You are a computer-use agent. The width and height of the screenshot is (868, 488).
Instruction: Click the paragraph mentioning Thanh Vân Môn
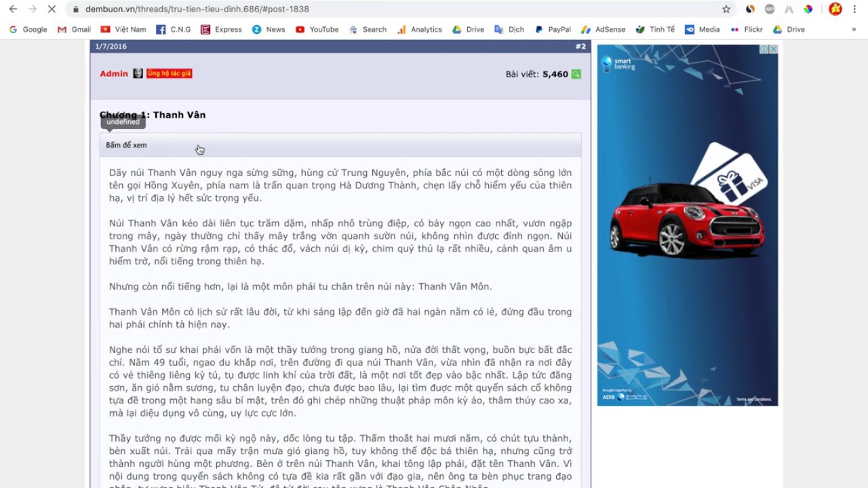pyautogui.click(x=300, y=287)
